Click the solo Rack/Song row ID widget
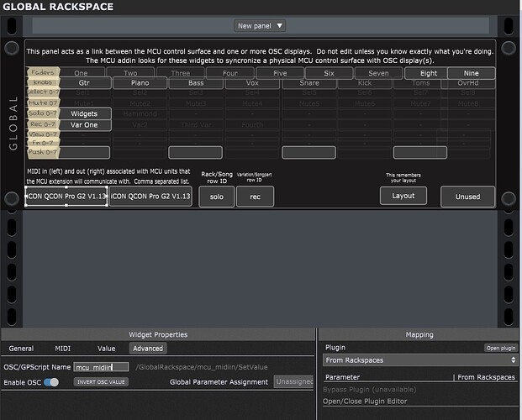This screenshot has height=420, width=522. [x=217, y=197]
